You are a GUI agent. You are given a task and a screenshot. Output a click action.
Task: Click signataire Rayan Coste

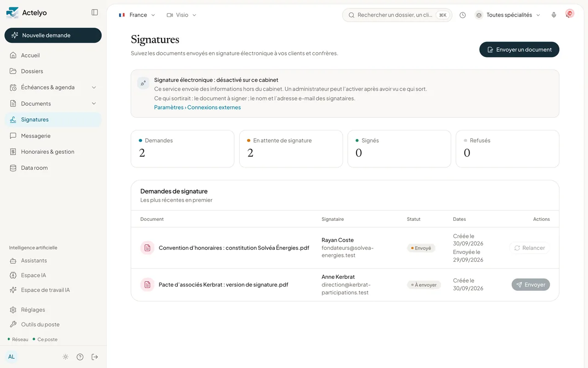pyautogui.click(x=338, y=240)
